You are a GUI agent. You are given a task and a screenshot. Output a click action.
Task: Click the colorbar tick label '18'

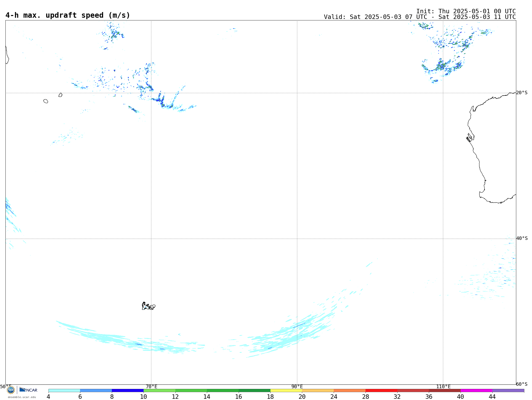(270, 397)
